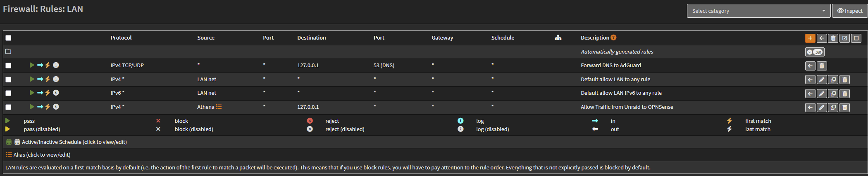Disable selected rules in the header toolbar
Viewport: 868px width, 176px height.
coord(856,38)
